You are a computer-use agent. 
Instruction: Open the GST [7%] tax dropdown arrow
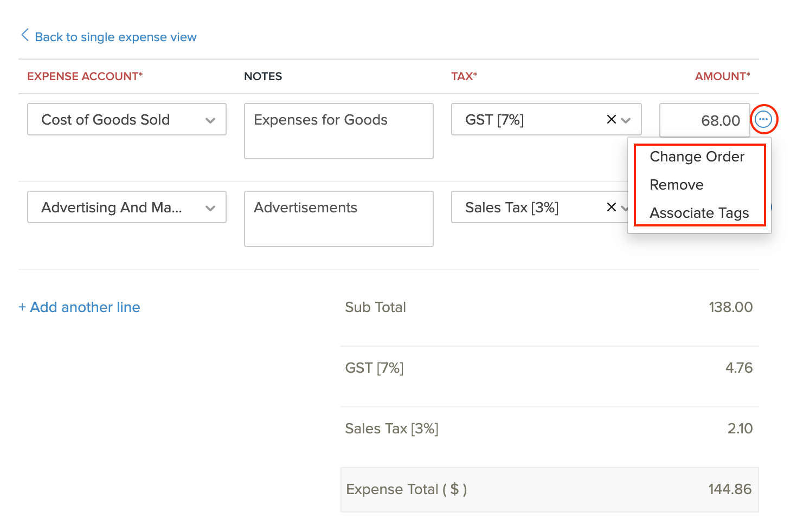tap(626, 120)
